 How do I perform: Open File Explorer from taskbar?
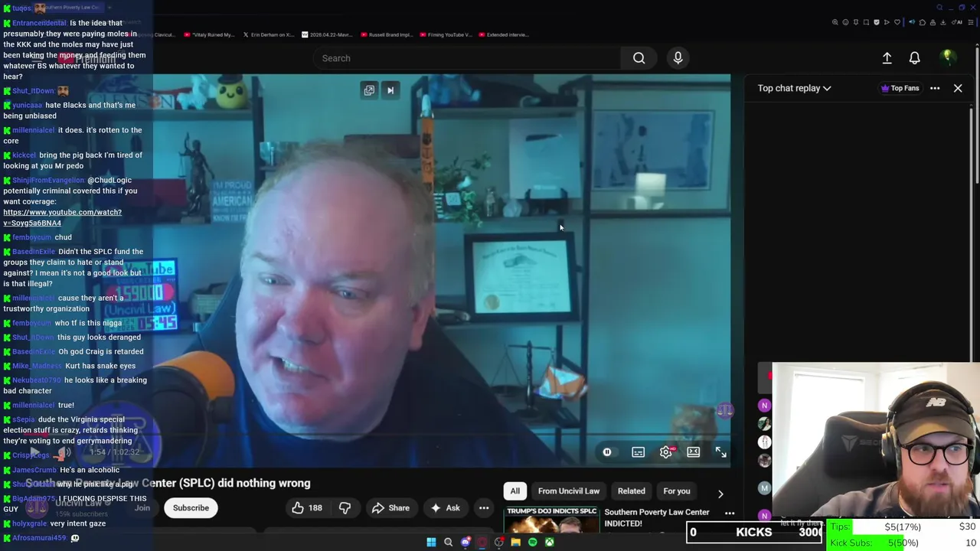point(516,543)
